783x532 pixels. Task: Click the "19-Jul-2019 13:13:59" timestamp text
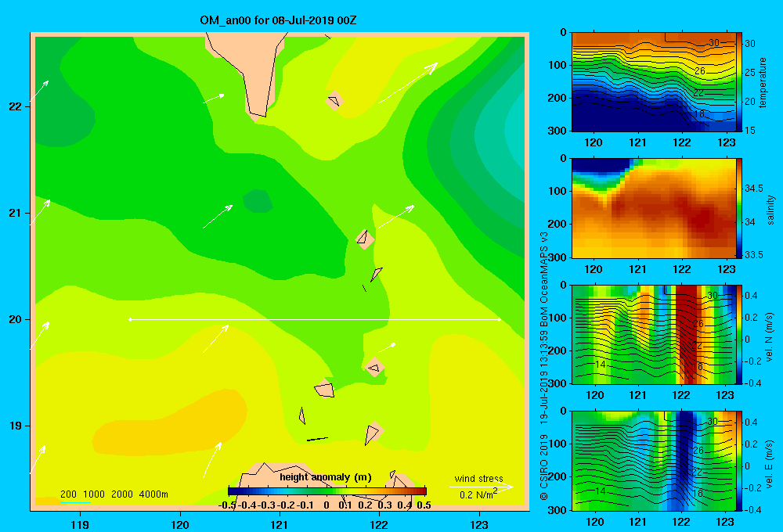point(544,376)
